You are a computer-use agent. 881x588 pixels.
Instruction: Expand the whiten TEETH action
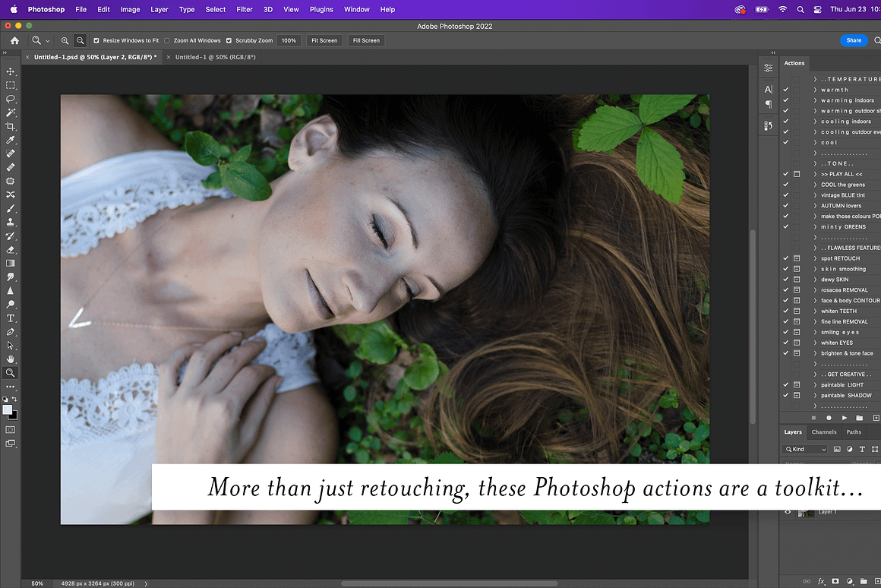(814, 311)
